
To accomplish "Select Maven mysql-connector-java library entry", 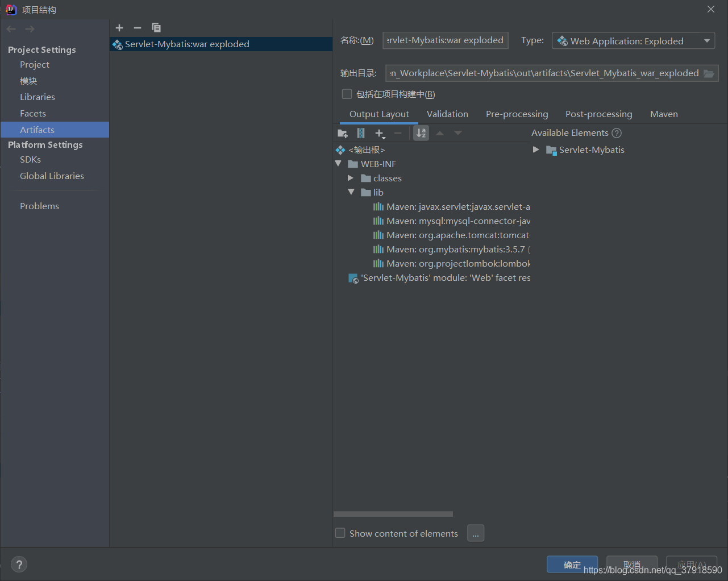I will click(x=452, y=221).
